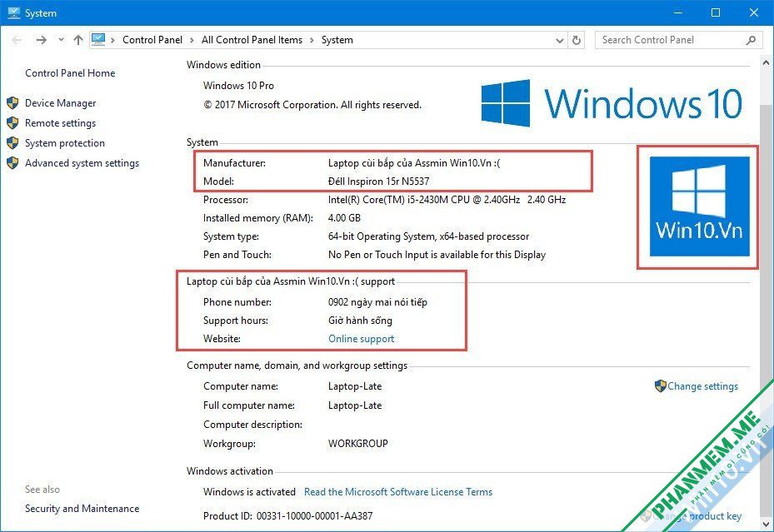Select All Control Panel Items breadcrumb
Image resolution: width=774 pixels, height=532 pixels.
[252, 40]
